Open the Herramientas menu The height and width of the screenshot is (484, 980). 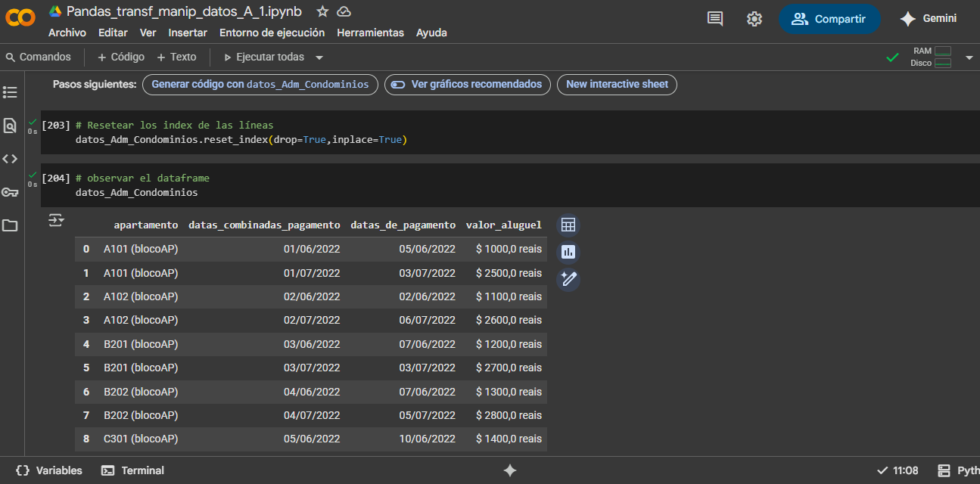click(370, 33)
